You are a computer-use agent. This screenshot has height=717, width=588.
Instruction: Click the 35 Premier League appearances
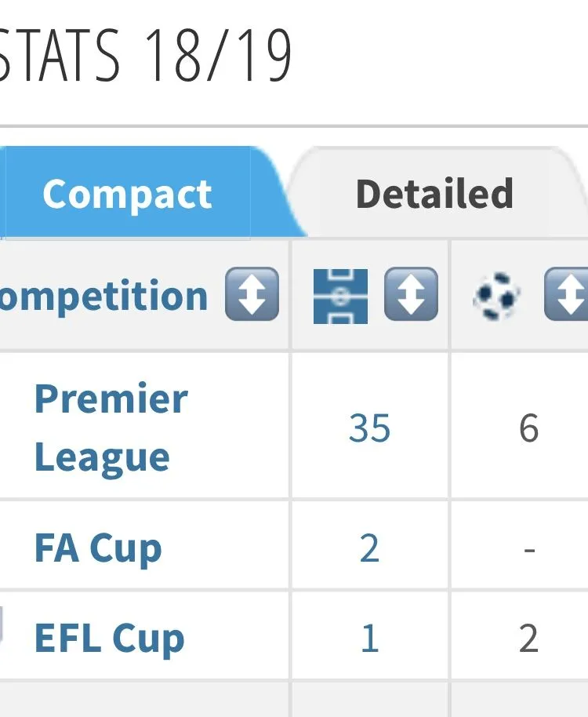[369, 428]
